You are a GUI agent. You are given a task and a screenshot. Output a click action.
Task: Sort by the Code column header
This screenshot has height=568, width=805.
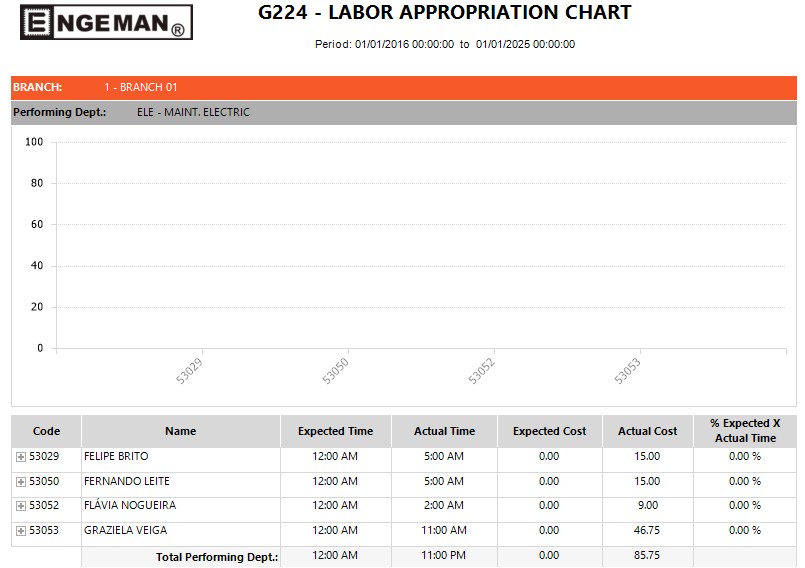(x=46, y=432)
